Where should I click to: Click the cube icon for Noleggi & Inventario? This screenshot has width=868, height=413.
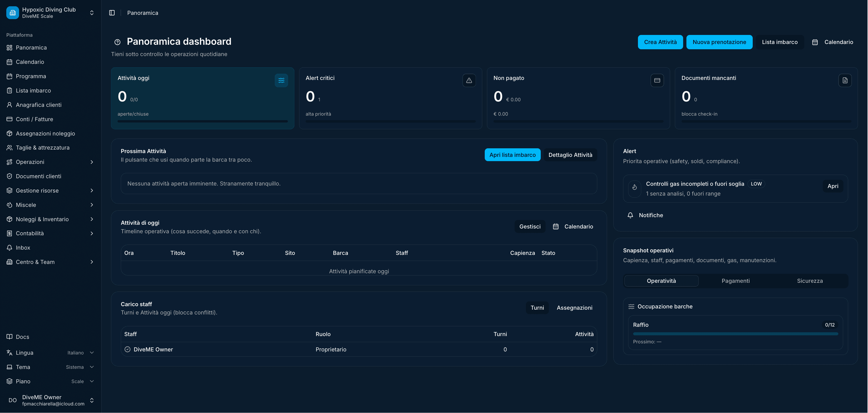(x=10, y=219)
